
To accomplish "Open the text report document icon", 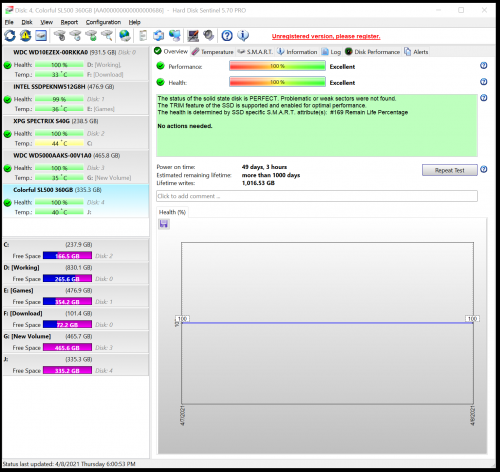I will pos(143,35).
